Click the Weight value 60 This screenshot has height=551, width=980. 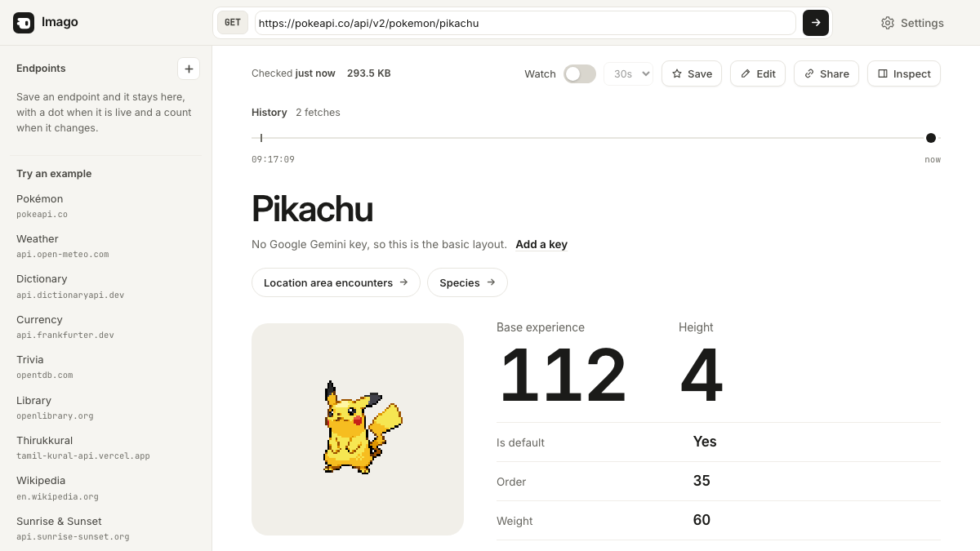(x=702, y=520)
